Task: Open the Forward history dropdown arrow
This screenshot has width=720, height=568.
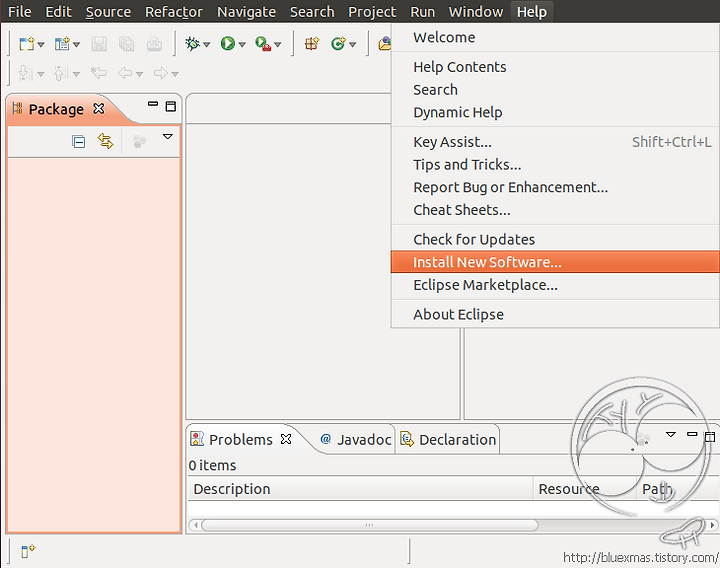Action: (175, 74)
